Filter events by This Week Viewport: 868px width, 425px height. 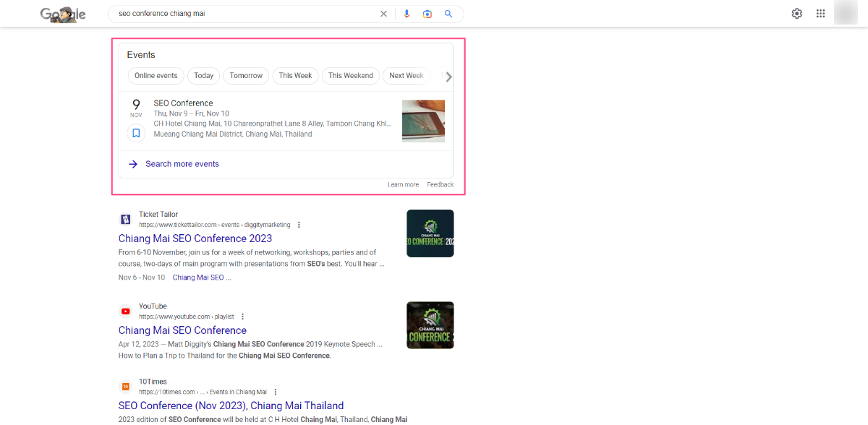pos(295,76)
